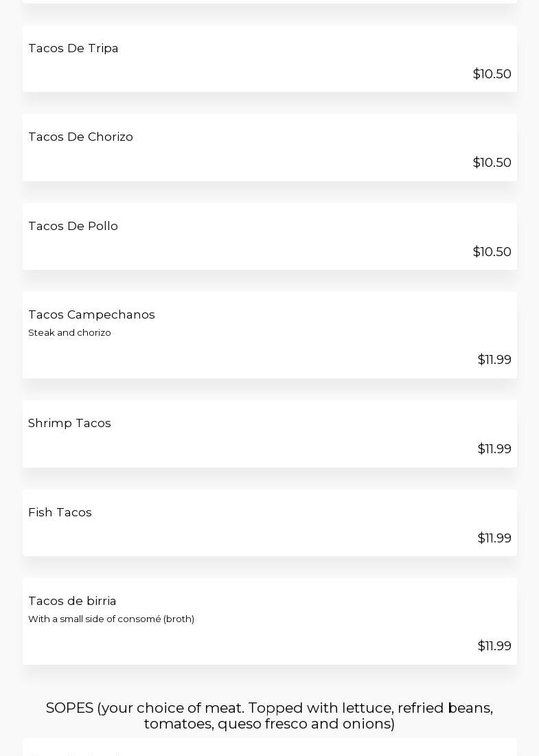The width and height of the screenshot is (539, 756).
Task: Open the Tacos De Chorizo item title
Action: pyautogui.click(x=80, y=137)
